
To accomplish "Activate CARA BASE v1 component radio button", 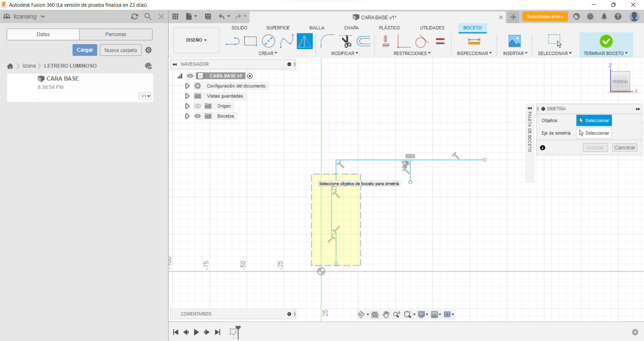I will pos(250,76).
